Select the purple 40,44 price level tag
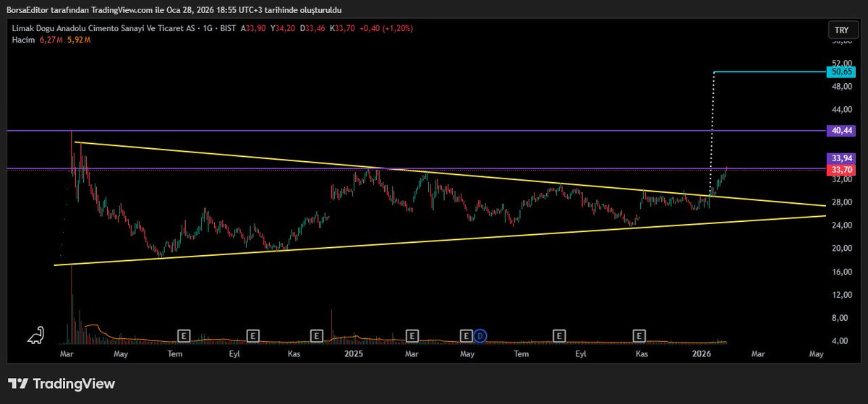This screenshot has width=868, height=404. 843,131
